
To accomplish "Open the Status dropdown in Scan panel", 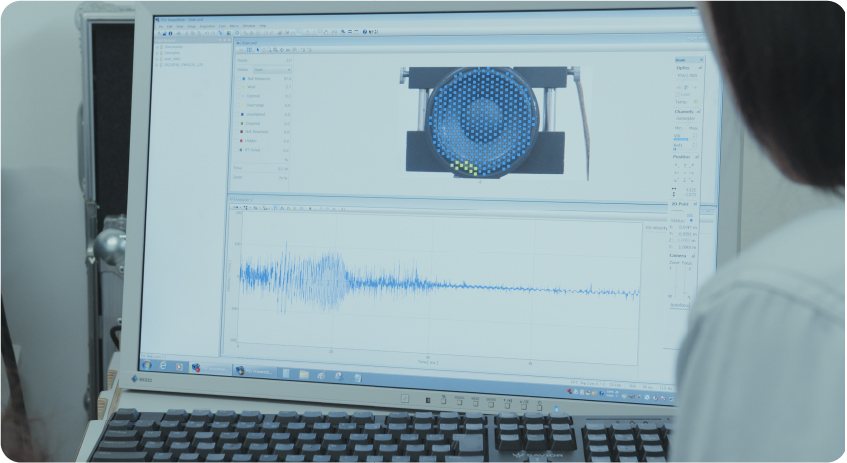I will tap(270, 69).
